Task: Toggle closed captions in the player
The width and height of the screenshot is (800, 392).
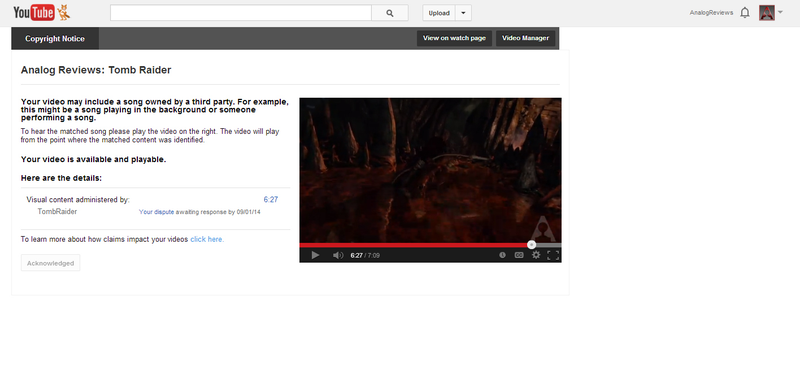Action: tap(519, 255)
